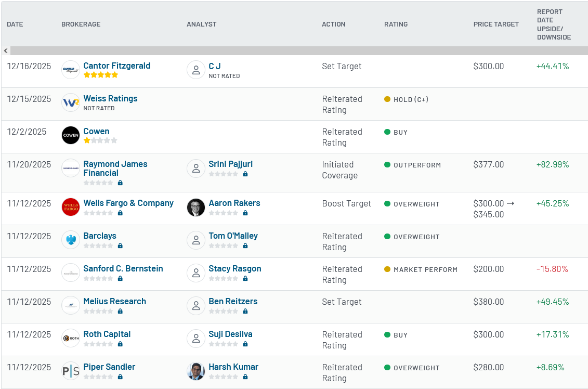Click the Weiss Ratings WR logo
The height and width of the screenshot is (389, 588).
click(x=71, y=102)
